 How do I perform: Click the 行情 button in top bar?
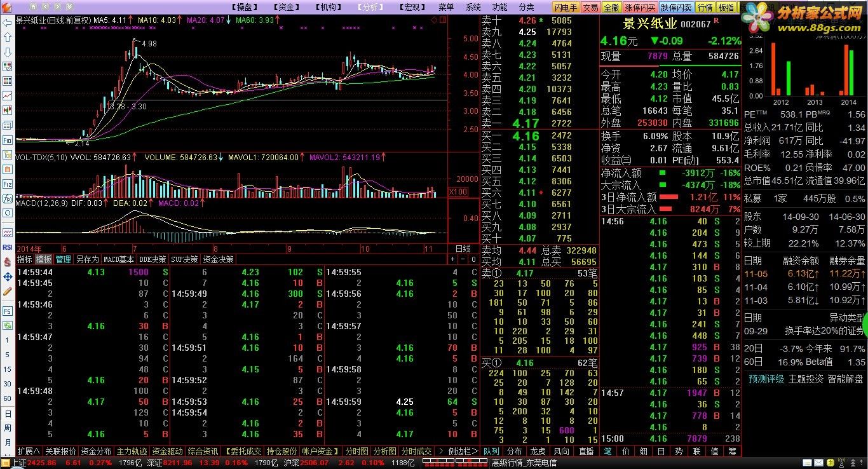705,7
